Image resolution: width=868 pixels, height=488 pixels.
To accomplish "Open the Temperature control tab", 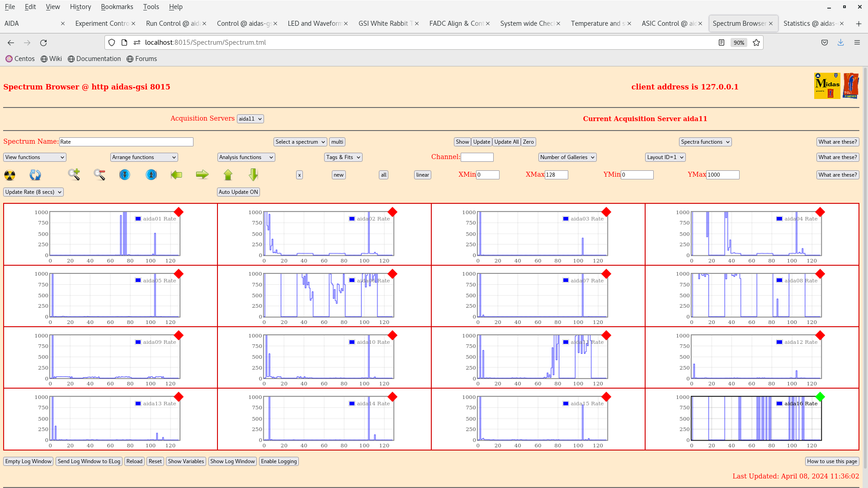I will click(596, 23).
